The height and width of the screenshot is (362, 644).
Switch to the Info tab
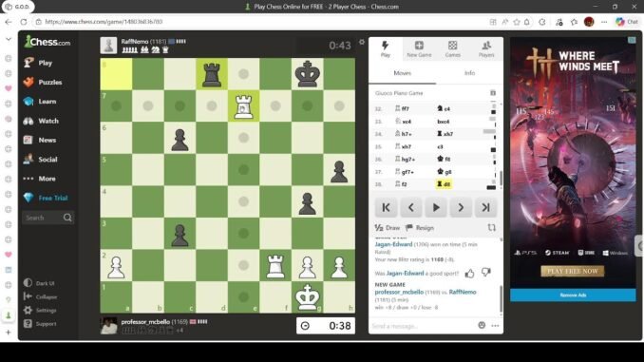point(469,73)
